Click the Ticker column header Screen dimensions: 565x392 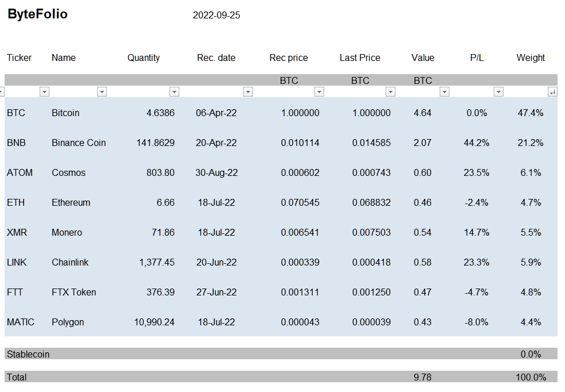(x=19, y=57)
